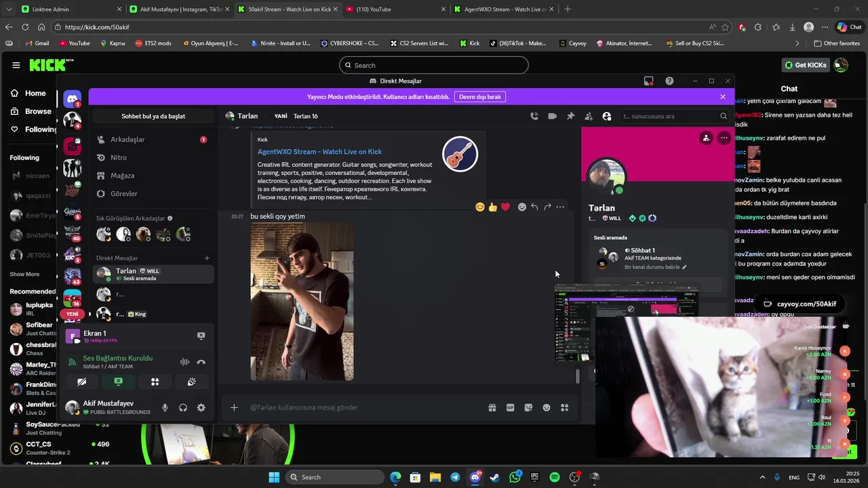Open Mağaza in Discord sidebar
This screenshot has height=488, width=868.
pyautogui.click(x=153, y=176)
